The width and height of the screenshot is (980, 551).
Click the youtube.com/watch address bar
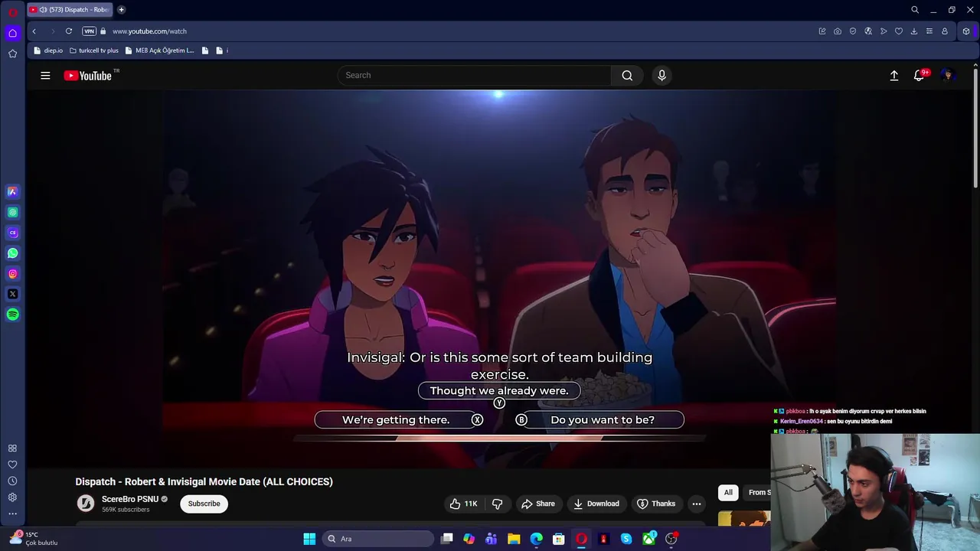click(149, 31)
